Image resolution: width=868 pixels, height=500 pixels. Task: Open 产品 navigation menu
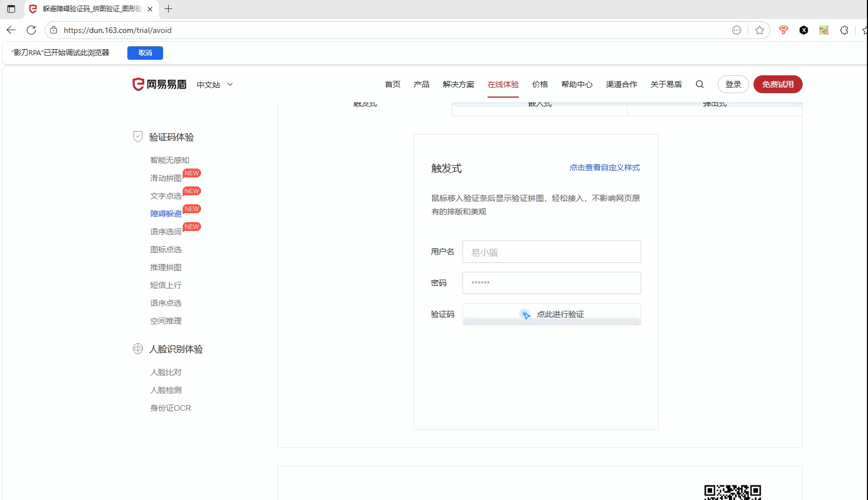[x=421, y=84]
